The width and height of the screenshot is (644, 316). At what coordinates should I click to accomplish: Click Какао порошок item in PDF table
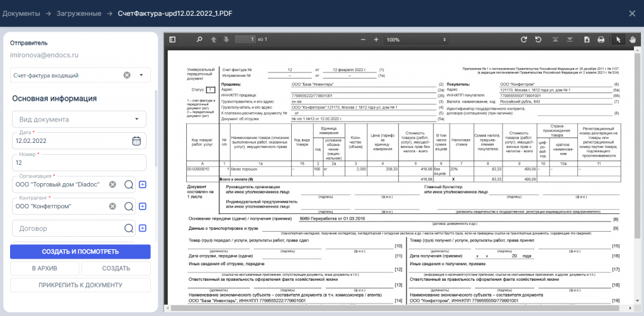[245, 169]
